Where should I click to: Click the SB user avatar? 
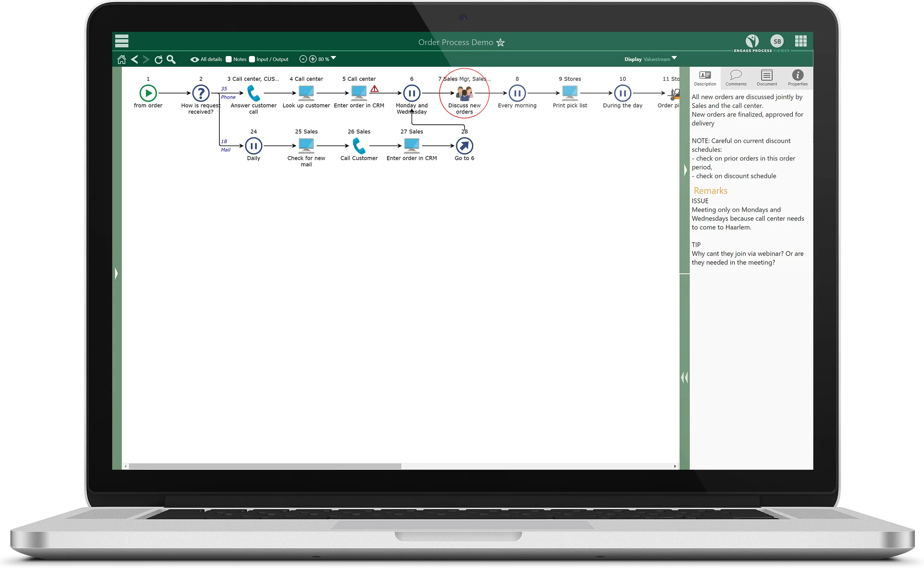[777, 41]
